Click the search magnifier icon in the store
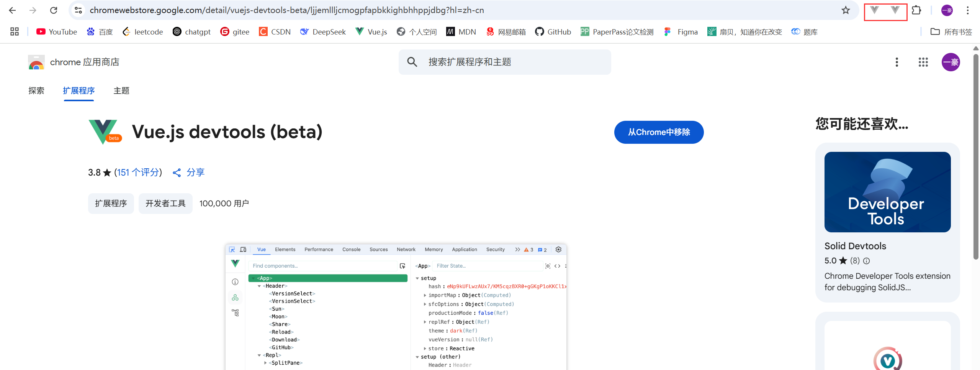Screen dimensions: 980x370 [412, 62]
